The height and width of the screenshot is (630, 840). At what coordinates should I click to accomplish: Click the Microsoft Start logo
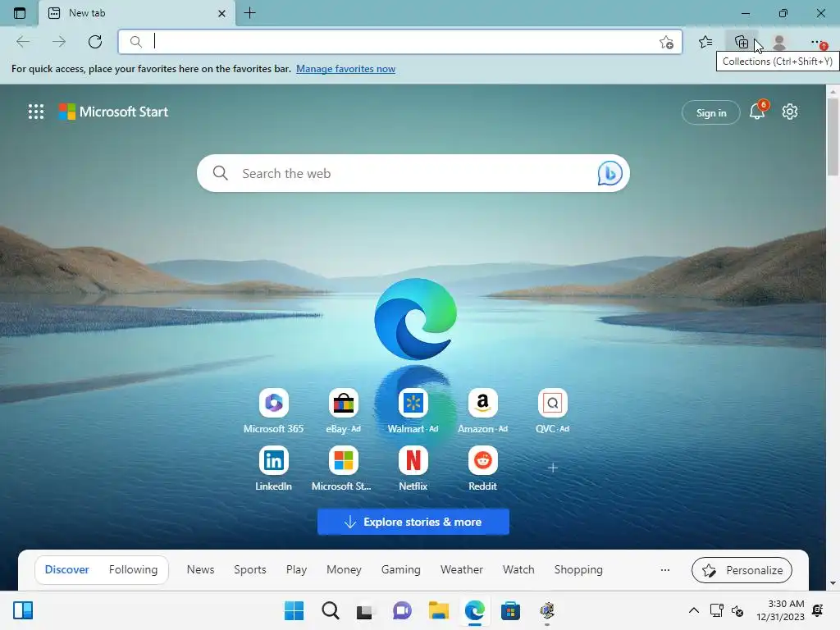[113, 112]
